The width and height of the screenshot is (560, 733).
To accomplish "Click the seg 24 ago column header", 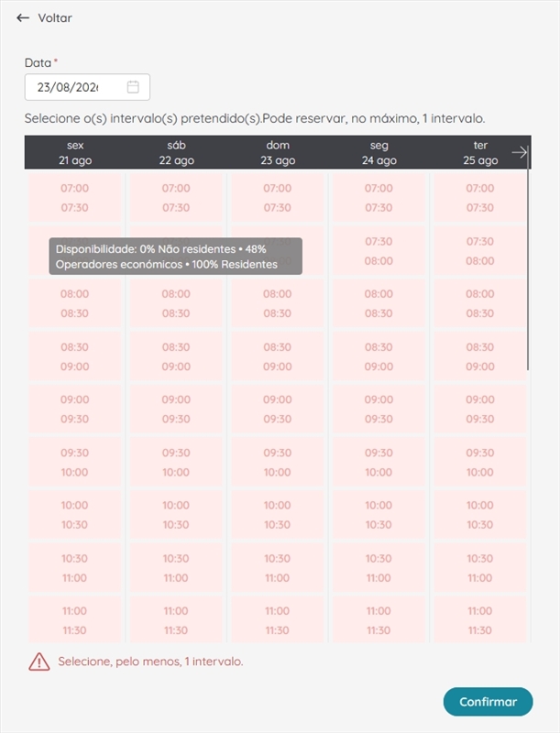I will pyautogui.click(x=379, y=152).
